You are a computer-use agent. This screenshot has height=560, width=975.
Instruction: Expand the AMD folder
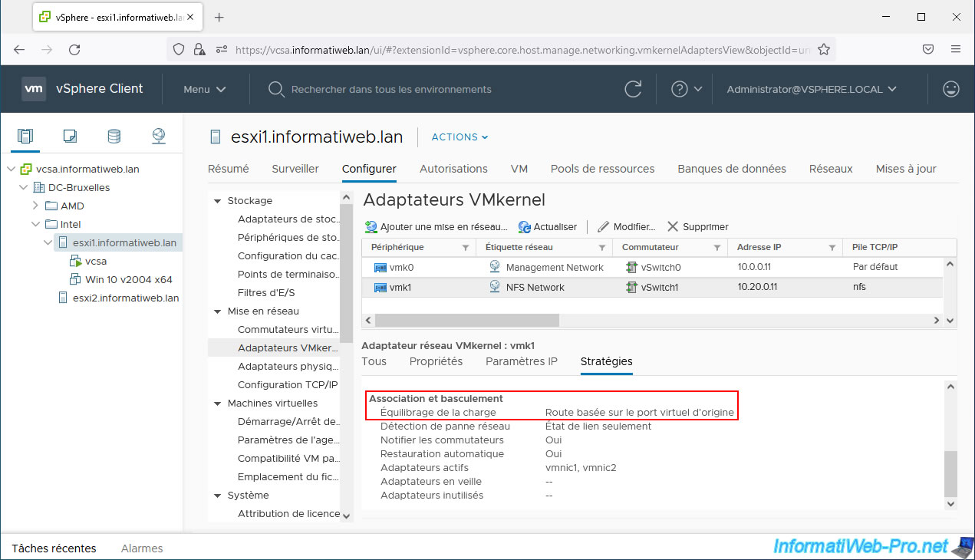pyautogui.click(x=35, y=206)
